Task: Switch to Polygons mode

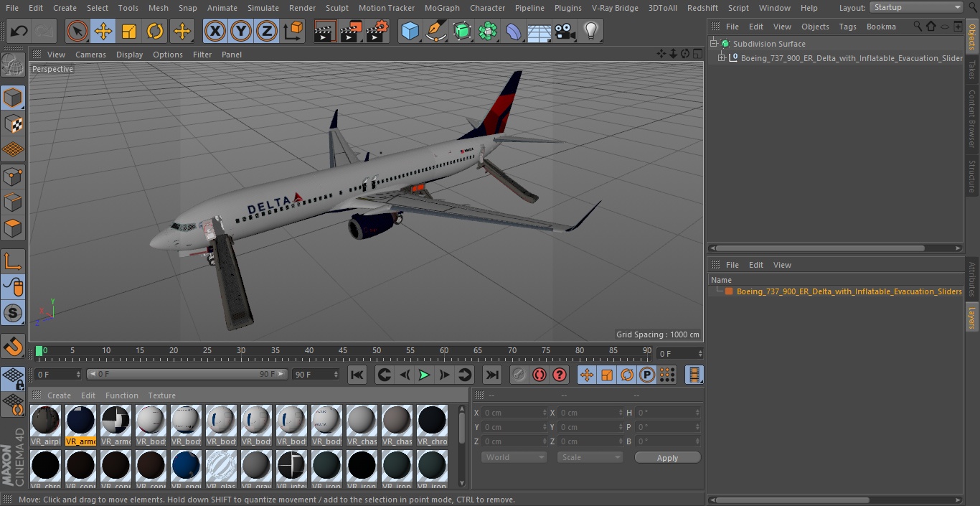Action: (x=13, y=228)
